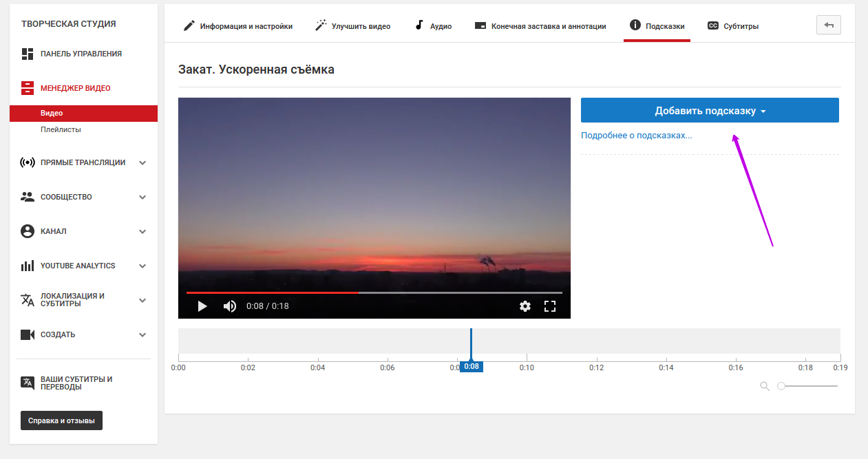Switch to the Аудио tab
The width and height of the screenshot is (868, 459).
[x=433, y=26]
